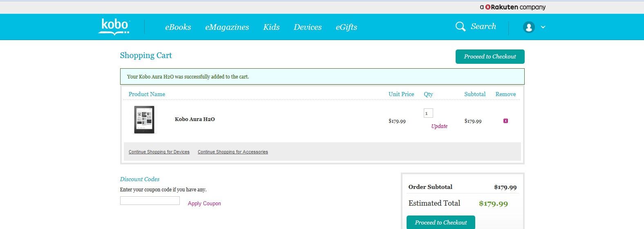Viewport: 644px width, 229px height.
Task: Click the Enter your coupon code instruction text
Action: [x=163, y=190]
